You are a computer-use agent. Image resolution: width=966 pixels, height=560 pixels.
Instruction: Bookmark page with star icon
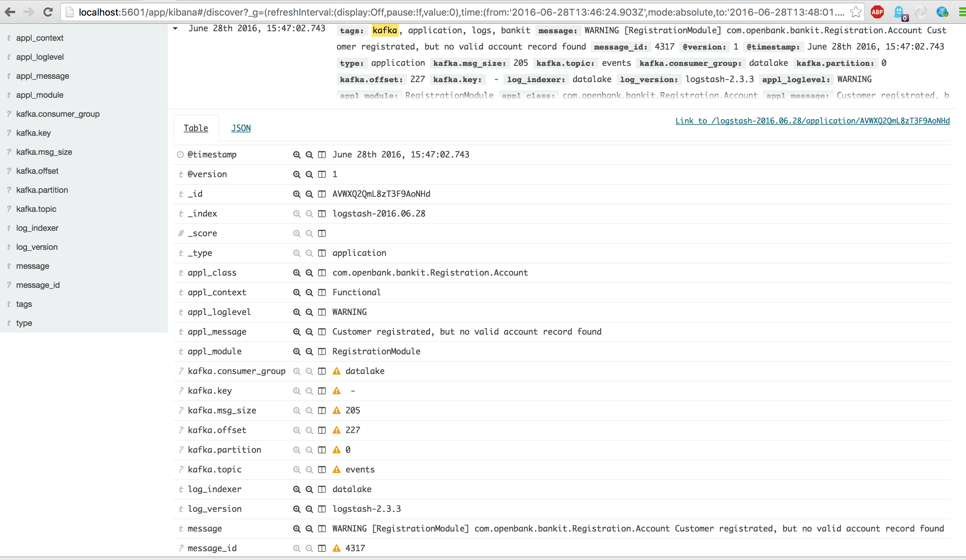855,12
